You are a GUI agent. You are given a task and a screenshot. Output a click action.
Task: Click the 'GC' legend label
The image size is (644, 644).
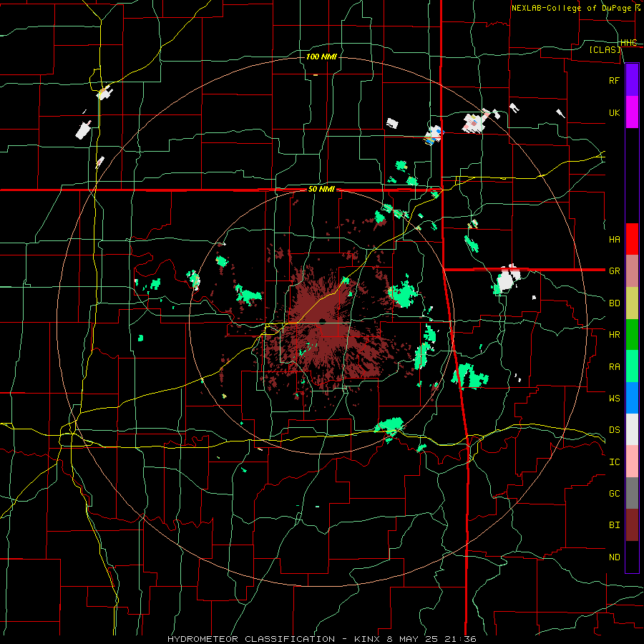(614, 494)
